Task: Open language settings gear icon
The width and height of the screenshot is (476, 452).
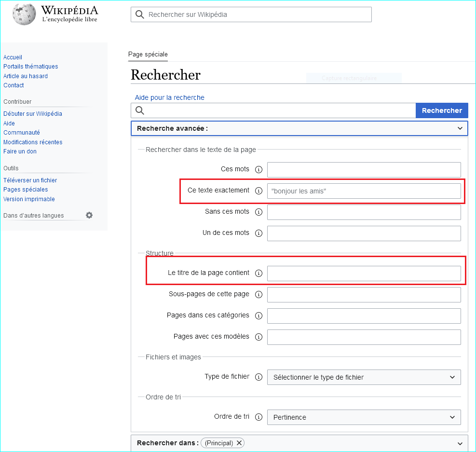Action: click(89, 215)
